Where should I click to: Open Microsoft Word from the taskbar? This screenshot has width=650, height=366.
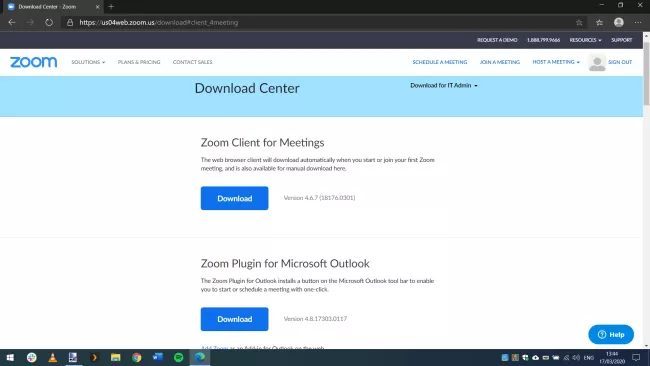158,357
